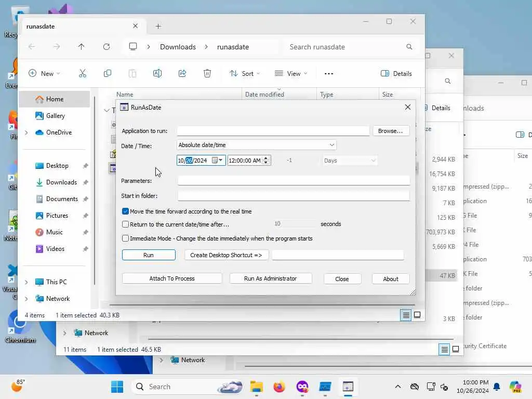Click the Rename icon in Explorer toolbar
This screenshot has height=399, width=532.
pyautogui.click(x=157, y=73)
